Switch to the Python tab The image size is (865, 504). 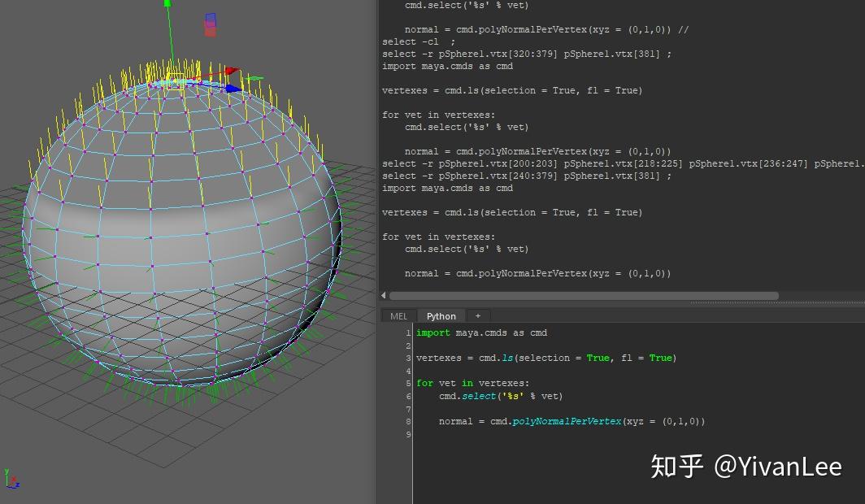pyautogui.click(x=441, y=316)
